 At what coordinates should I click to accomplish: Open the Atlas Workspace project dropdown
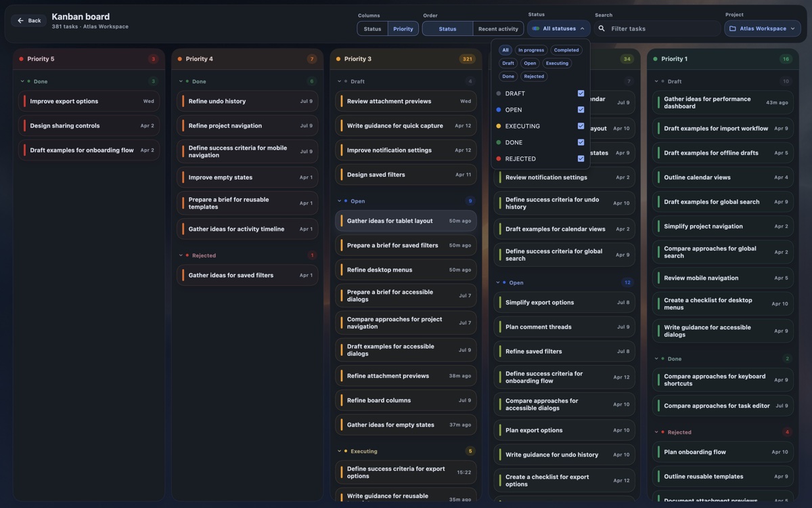(763, 28)
